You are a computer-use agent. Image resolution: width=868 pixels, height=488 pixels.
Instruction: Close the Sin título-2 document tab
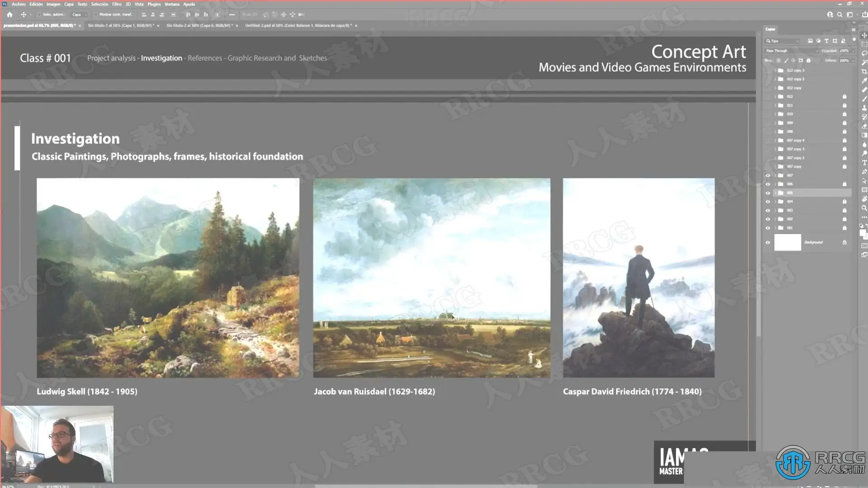237,26
